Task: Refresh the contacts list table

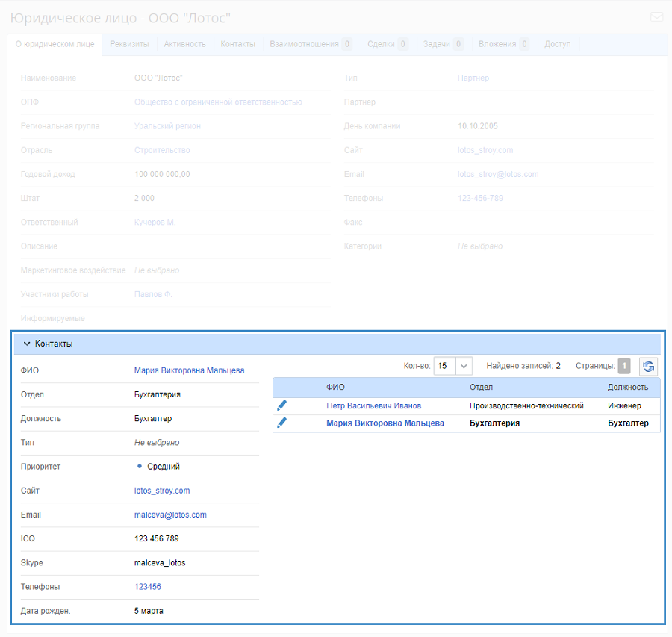Action: click(x=648, y=366)
